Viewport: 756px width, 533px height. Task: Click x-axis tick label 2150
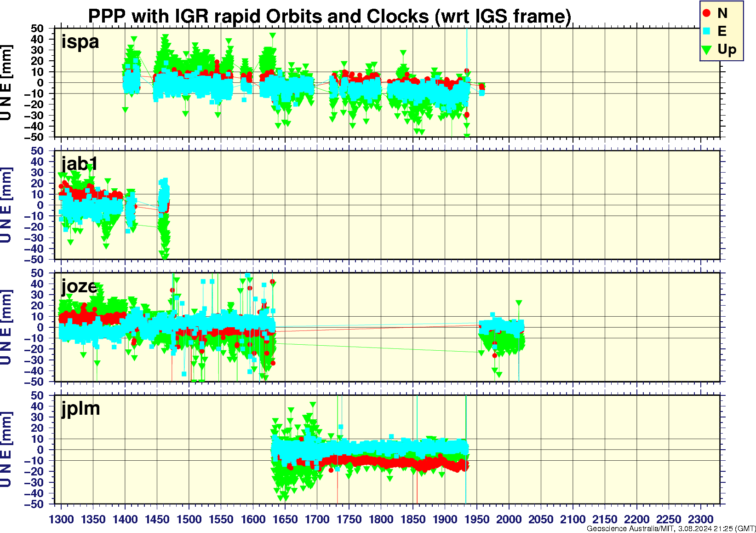[x=605, y=520]
